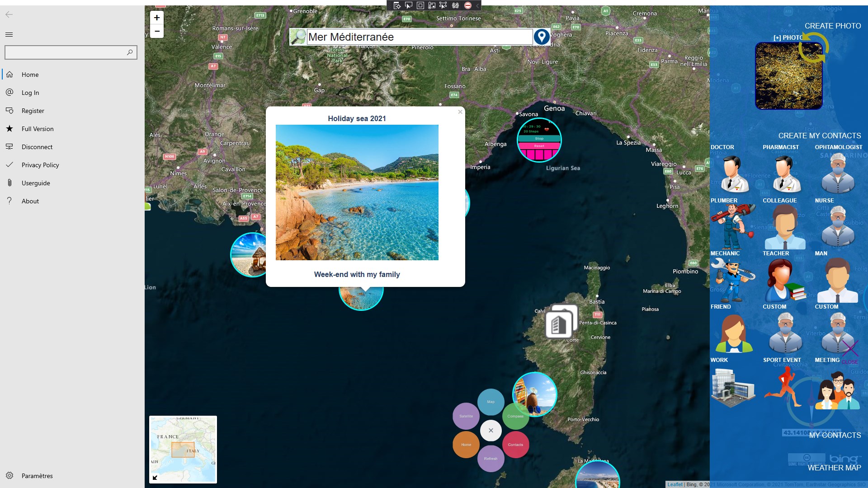The image size is (868, 488).
Task: Open the Userguide menu item
Action: tap(36, 183)
